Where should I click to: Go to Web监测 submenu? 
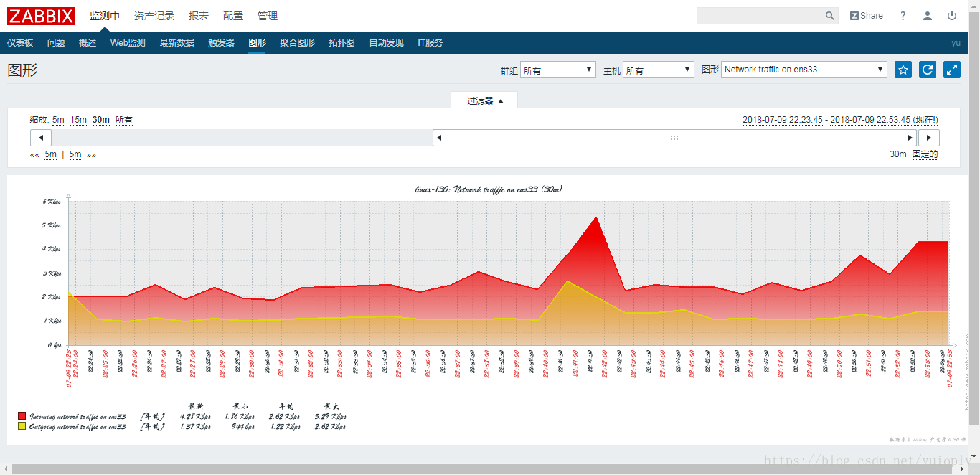(x=128, y=43)
